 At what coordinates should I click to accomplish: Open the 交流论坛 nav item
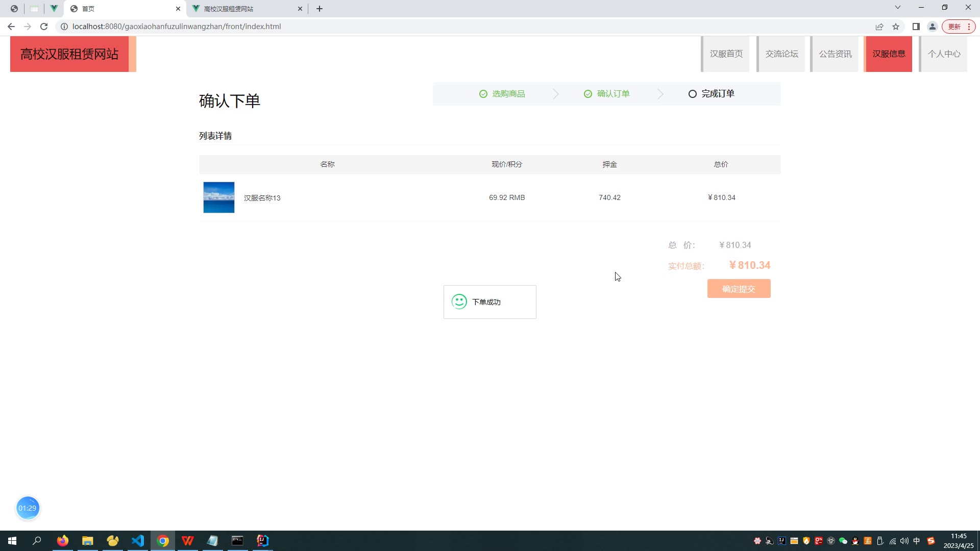click(x=781, y=54)
